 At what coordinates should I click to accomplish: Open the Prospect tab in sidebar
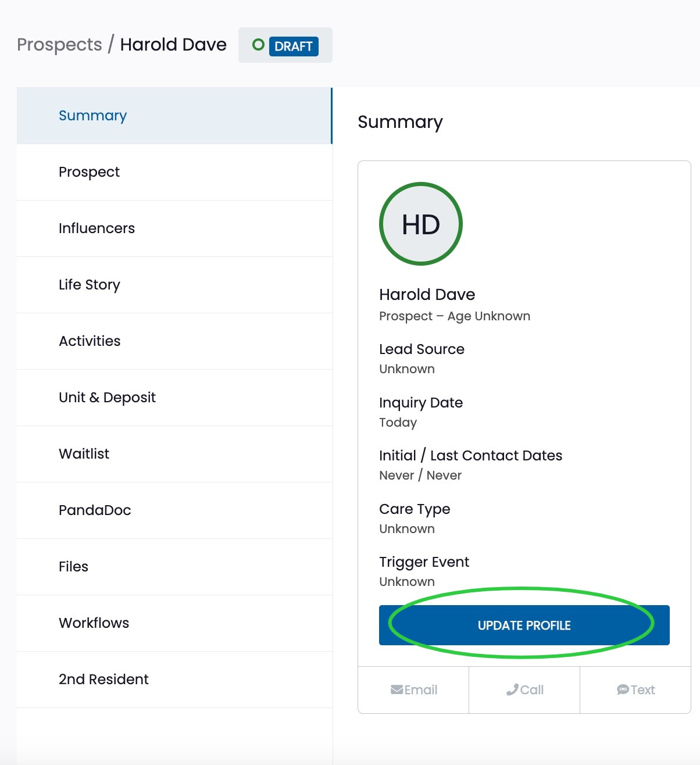[x=174, y=172]
